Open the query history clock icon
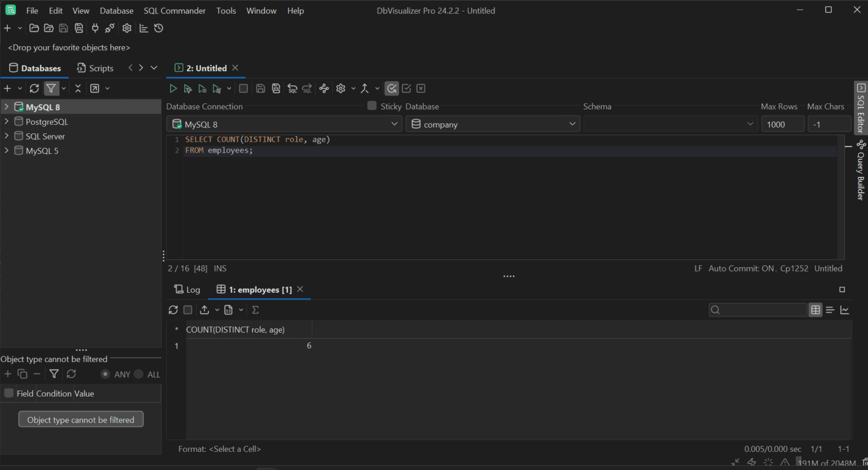Viewport: 868px width, 470px height. click(159, 28)
